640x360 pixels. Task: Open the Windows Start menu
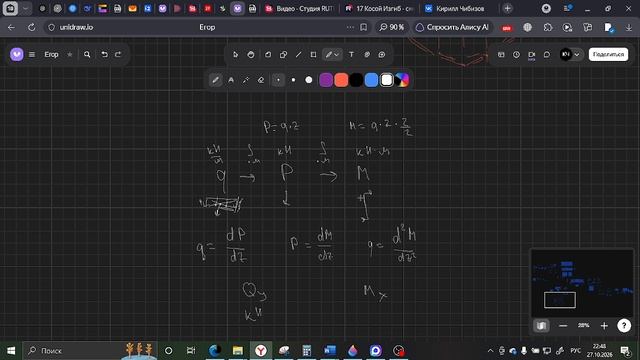tap(11, 351)
